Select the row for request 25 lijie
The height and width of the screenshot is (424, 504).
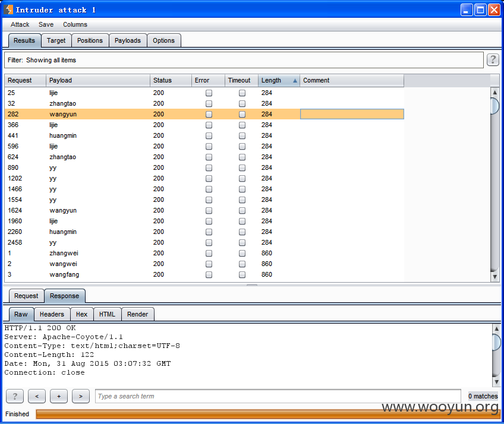coord(204,93)
